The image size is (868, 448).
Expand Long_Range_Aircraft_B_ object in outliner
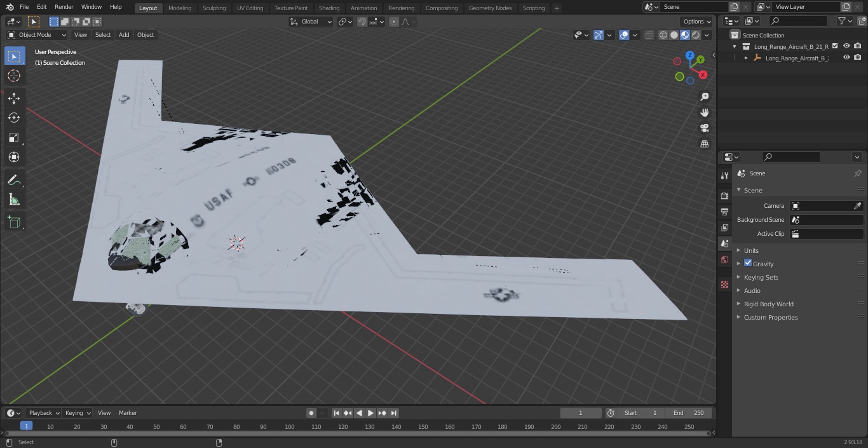point(746,58)
